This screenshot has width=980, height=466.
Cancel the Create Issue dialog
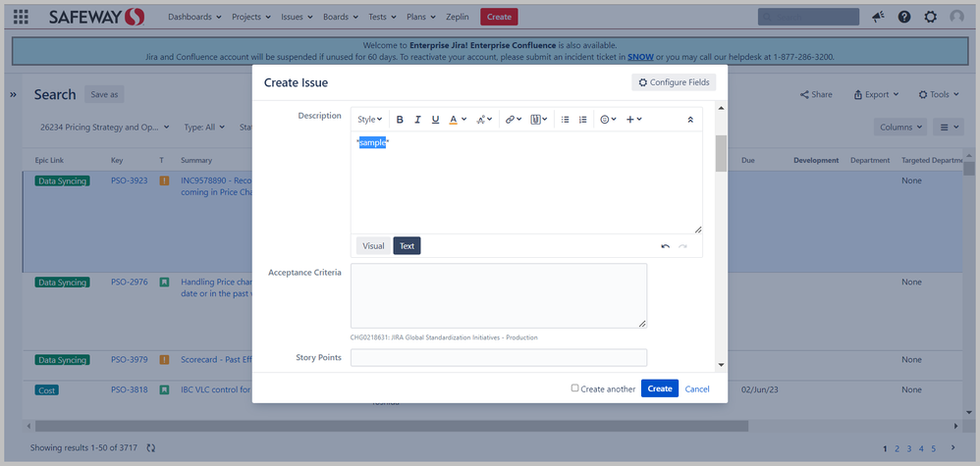[x=697, y=388]
